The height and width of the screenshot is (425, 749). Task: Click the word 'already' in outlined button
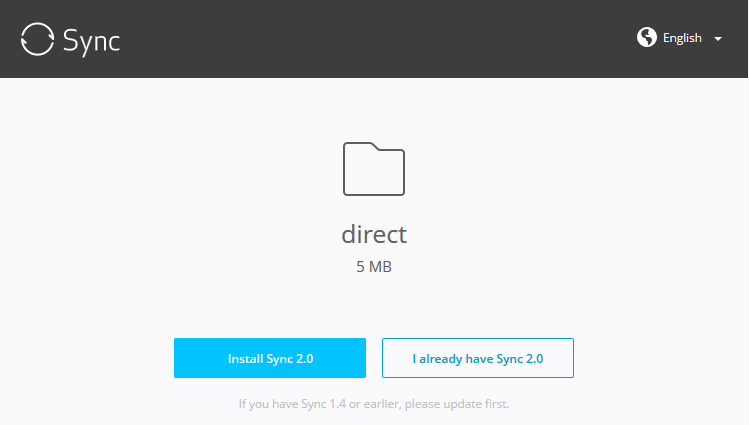[440, 359]
